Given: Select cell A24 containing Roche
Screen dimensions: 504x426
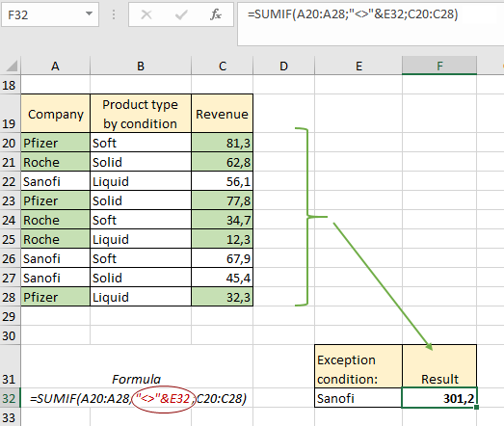Looking at the screenshot, I should [56, 220].
